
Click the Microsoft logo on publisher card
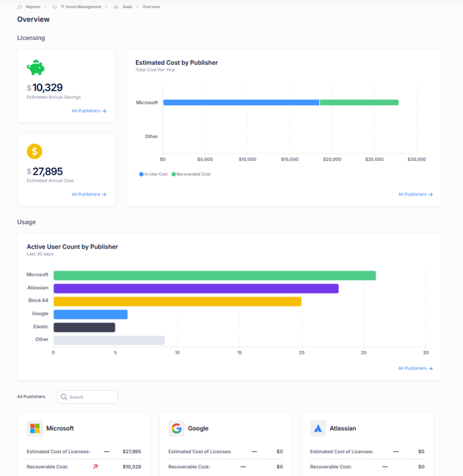tap(35, 428)
